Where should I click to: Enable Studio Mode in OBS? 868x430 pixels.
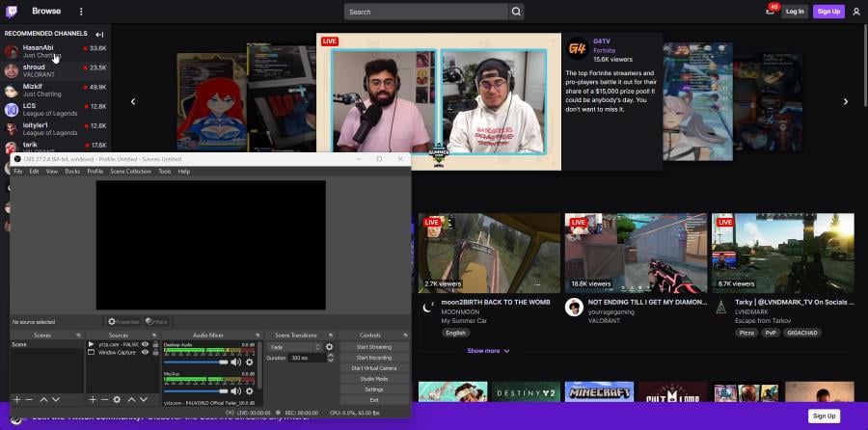[374, 379]
